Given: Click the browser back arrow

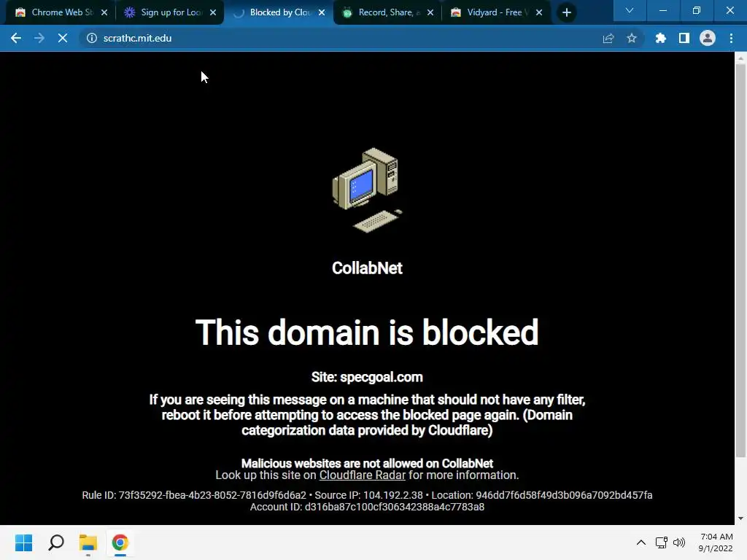Looking at the screenshot, I should (16, 38).
